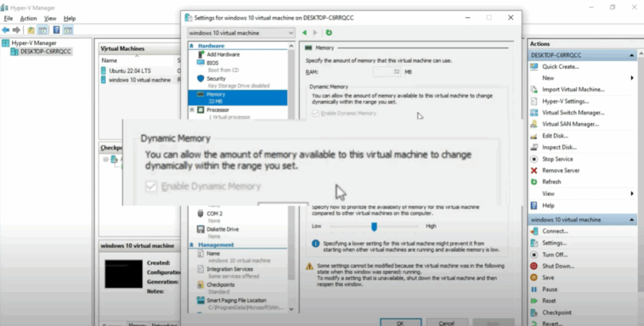Click the settings tree scrollbar up arrow

coord(291,46)
